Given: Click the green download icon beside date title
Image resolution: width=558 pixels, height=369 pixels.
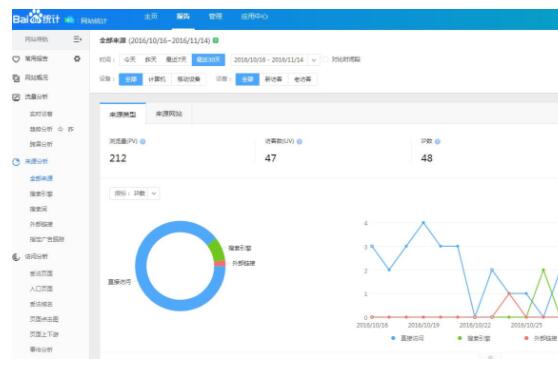Looking at the screenshot, I should [x=216, y=40].
